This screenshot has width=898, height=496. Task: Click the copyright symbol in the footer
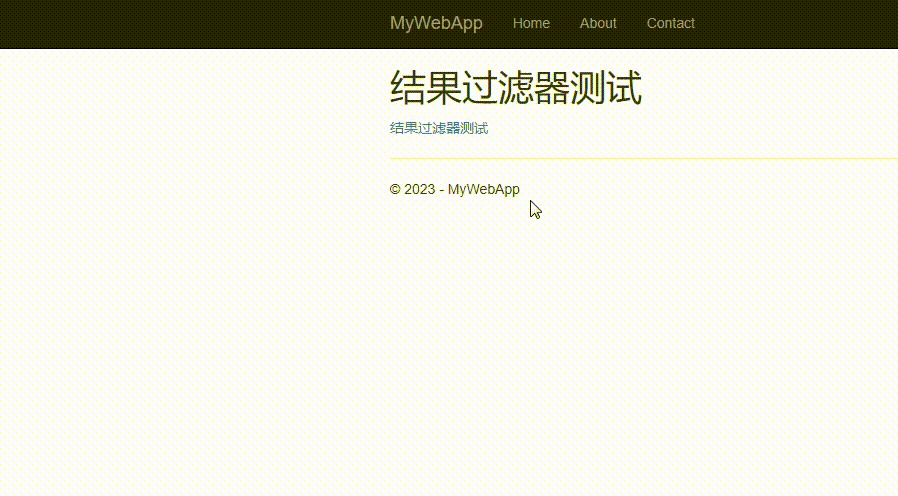[395, 189]
